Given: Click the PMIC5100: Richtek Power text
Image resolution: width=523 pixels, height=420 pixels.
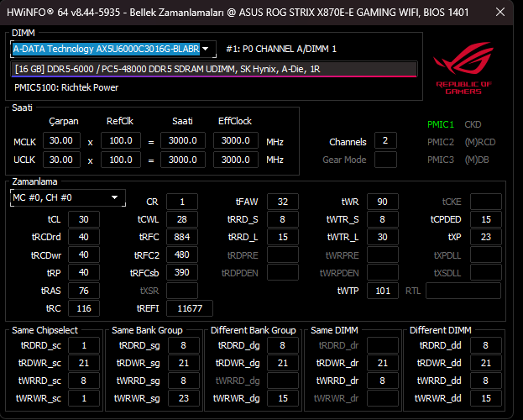Looking at the screenshot, I should click(x=66, y=87).
